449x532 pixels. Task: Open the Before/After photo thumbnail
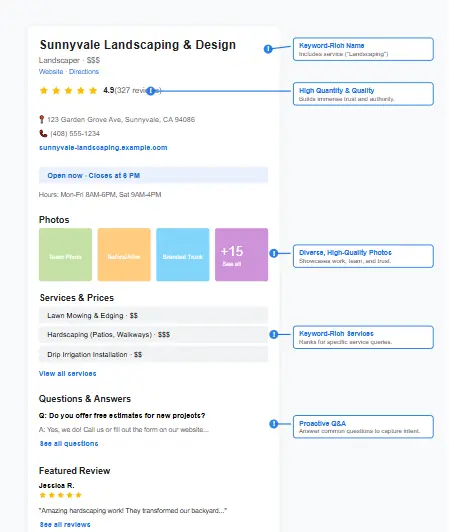click(124, 255)
